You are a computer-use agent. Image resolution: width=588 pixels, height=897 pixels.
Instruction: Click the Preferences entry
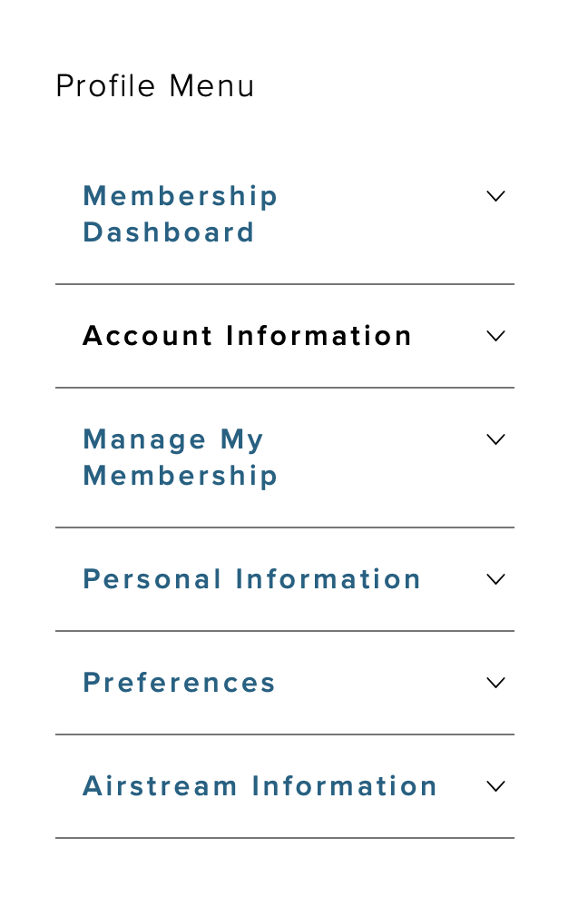[180, 683]
